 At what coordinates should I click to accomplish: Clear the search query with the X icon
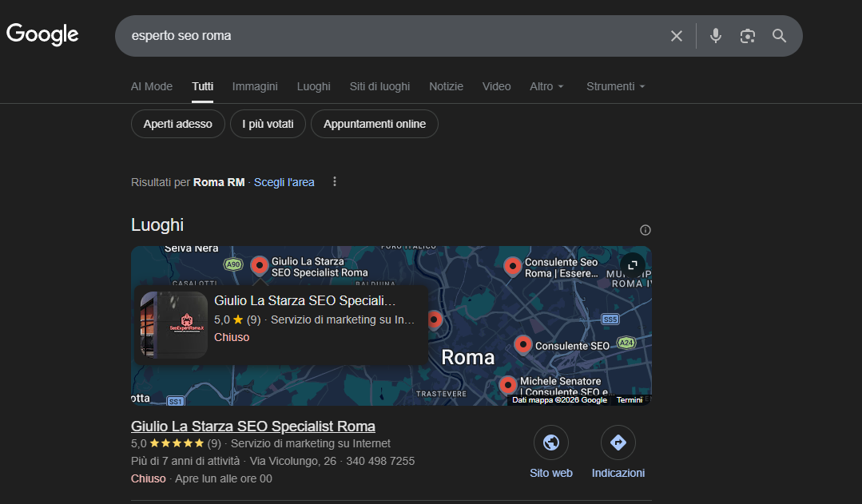point(677,35)
